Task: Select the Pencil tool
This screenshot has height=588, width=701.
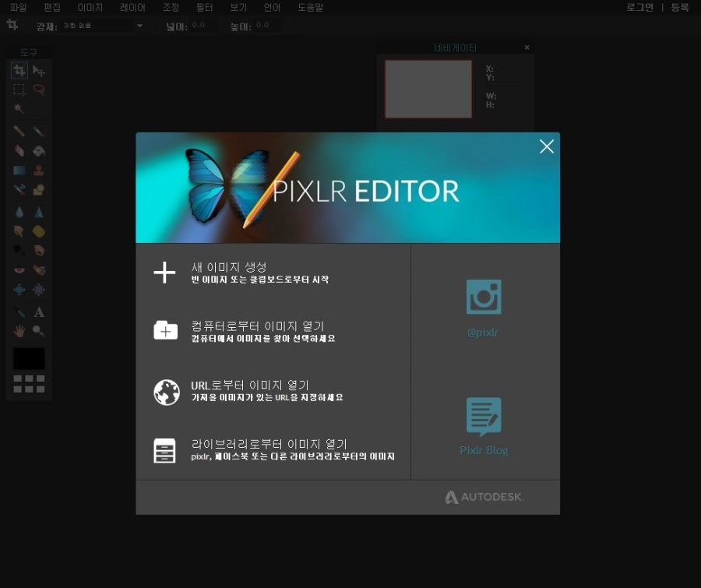Action: pyautogui.click(x=19, y=131)
